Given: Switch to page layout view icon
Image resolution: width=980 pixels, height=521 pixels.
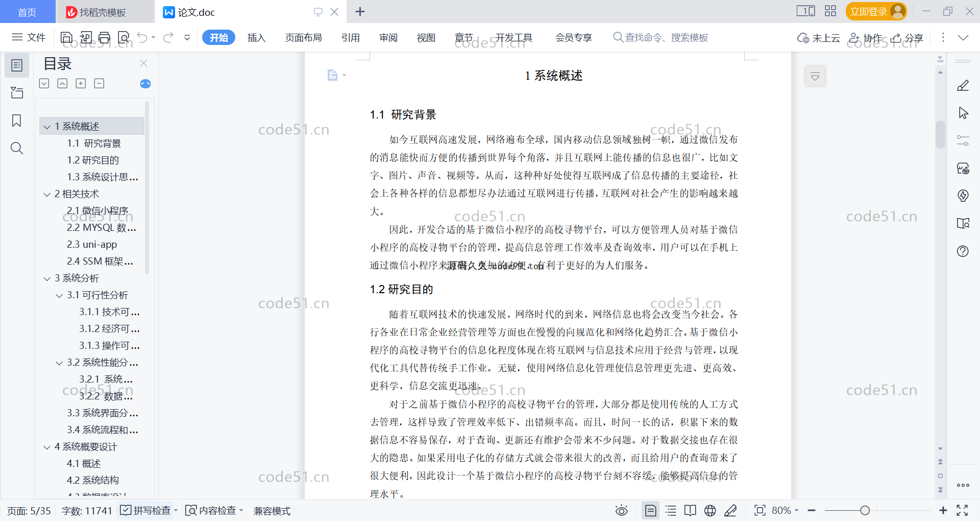Looking at the screenshot, I should pyautogui.click(x=651, y=510).
